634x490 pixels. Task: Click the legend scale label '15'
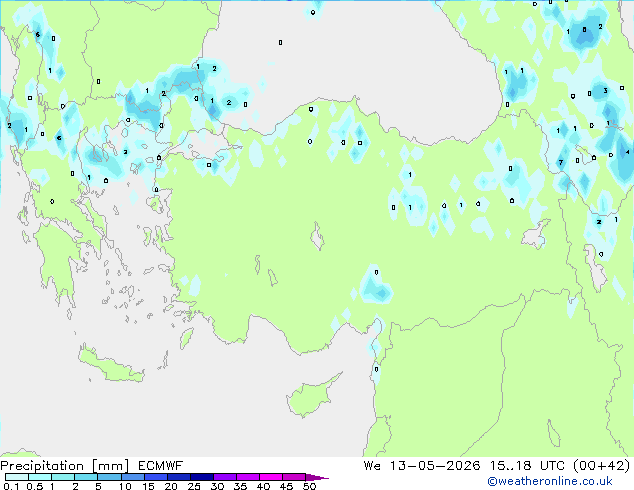[148, 486]
